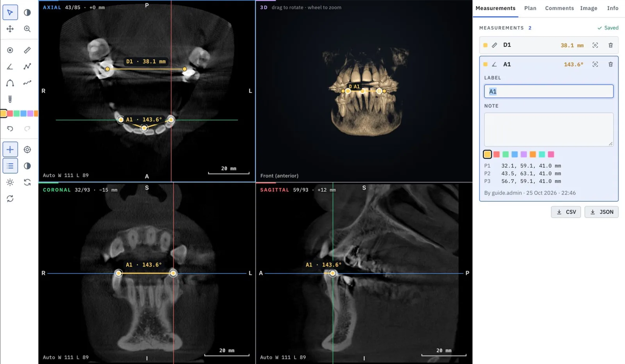The width and height of the screenshot is (625, 364).
Task: Switch to the Plan tab
Action: [x=530, y=8]
